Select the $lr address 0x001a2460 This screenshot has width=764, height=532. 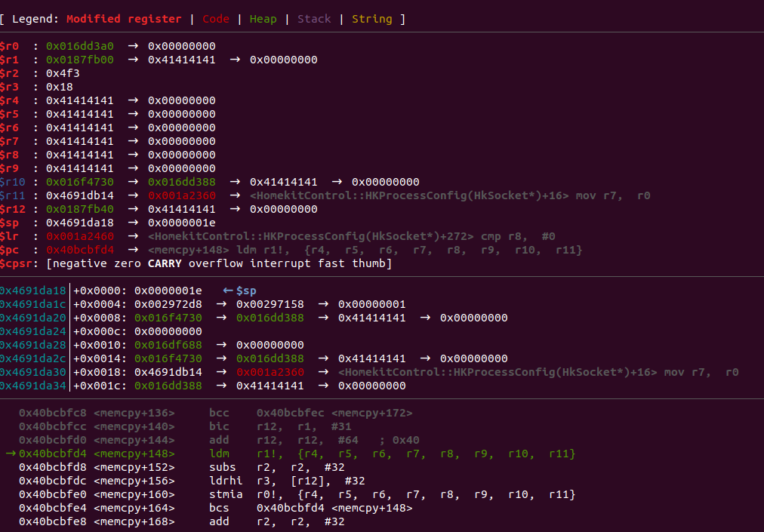(80, 236)
